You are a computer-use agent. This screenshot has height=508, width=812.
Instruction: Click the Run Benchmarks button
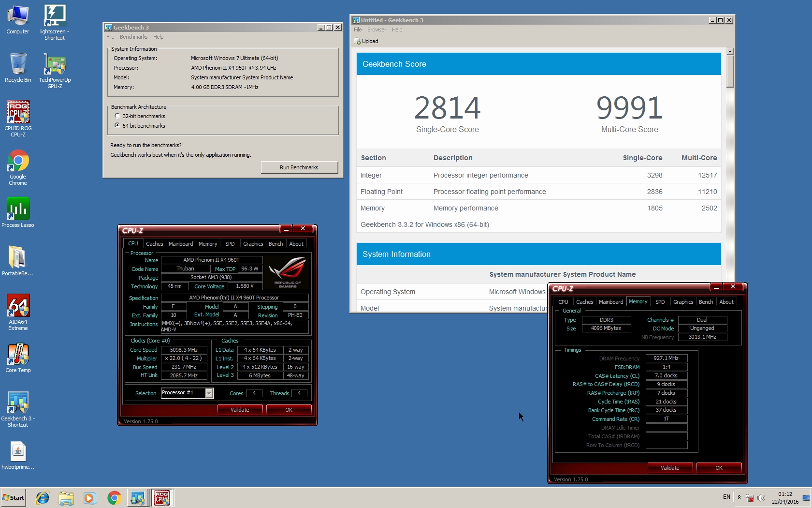[299, 167]
